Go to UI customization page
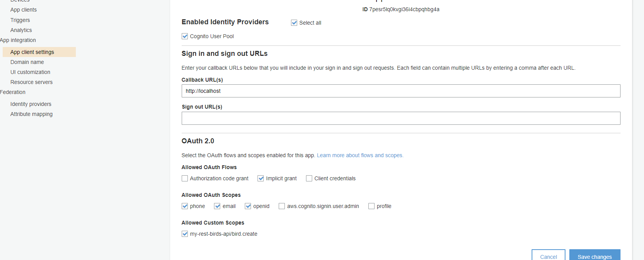The width and height of the screenshot is (644, 260). click(x=30, y=72)
